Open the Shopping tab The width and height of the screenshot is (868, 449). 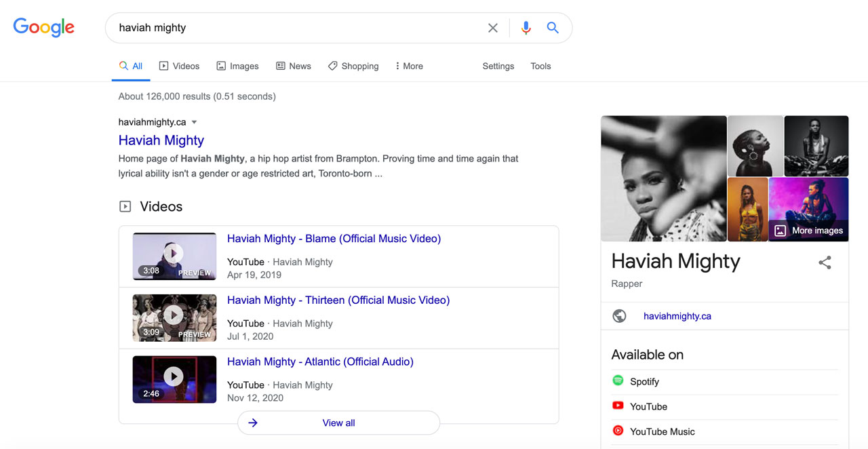point(353,66)
